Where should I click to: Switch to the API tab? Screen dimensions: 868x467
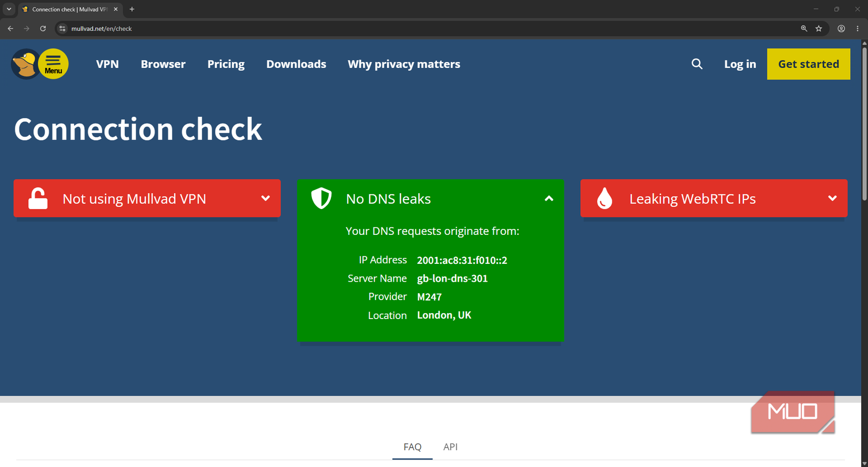(x=450, y=447)
